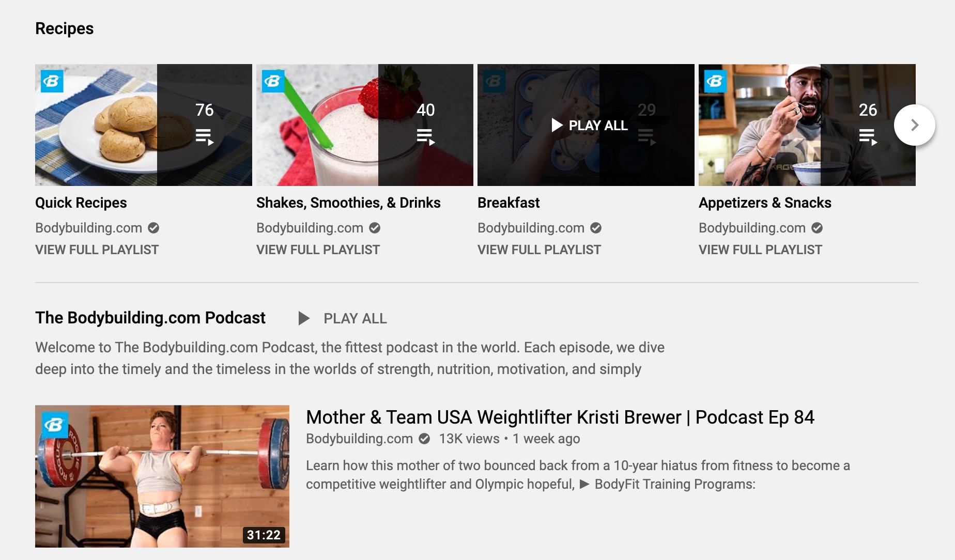Click the playlist queue icon on Shakes thumbnail
The height and width of the screenshot is (560, 955).
coord(426,137)
